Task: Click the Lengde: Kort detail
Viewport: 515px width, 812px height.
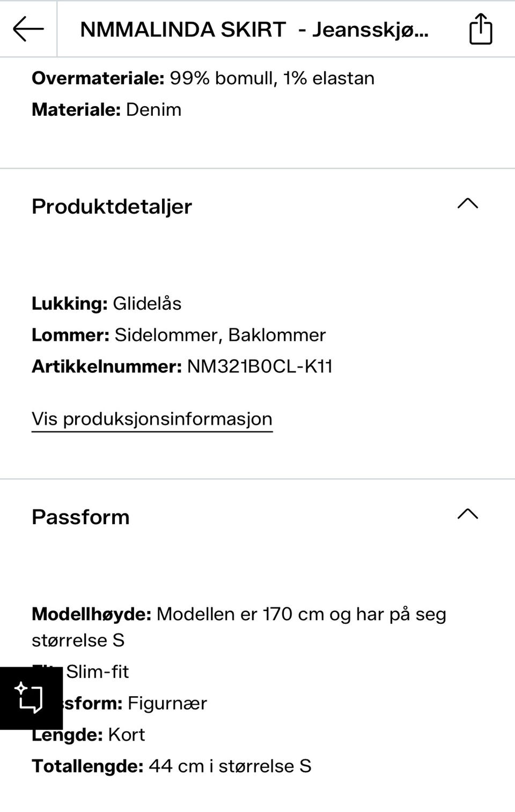Action: click(88, 735)
